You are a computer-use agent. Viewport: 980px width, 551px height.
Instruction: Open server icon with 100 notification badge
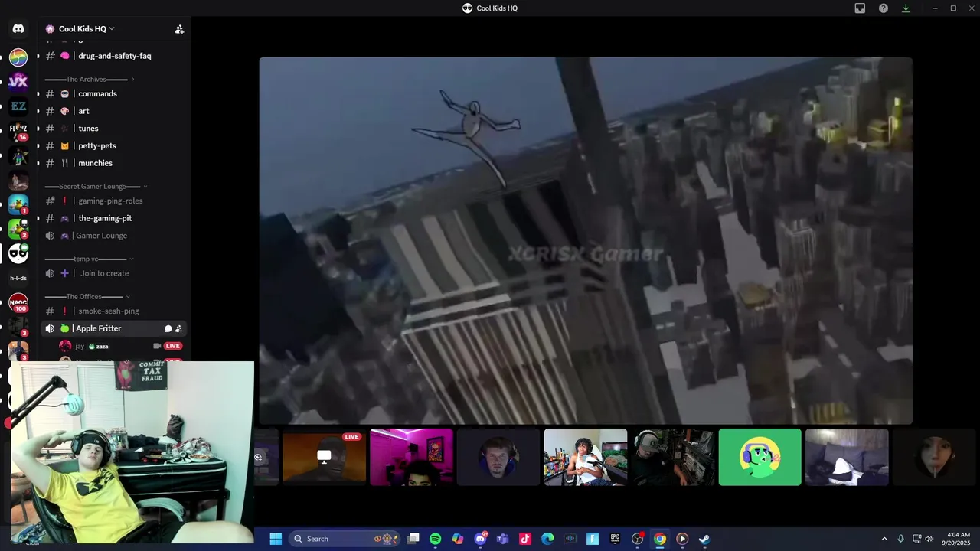pyautogui.click(x=18, y=302)
